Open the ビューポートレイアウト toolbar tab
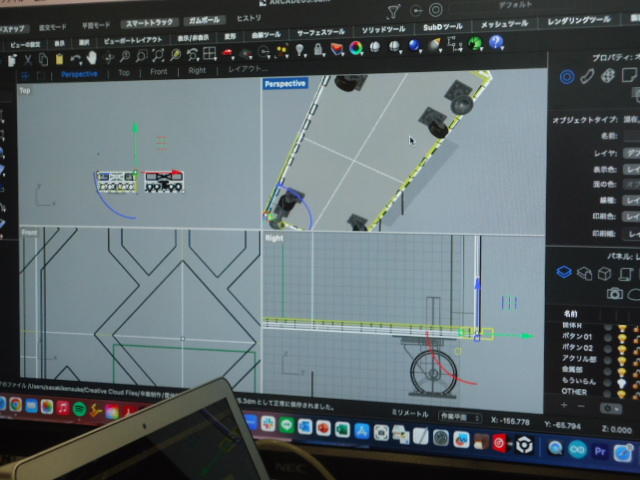Image resolution: width=640 pixels, height=480 pixels. click(x=133, y=40)
